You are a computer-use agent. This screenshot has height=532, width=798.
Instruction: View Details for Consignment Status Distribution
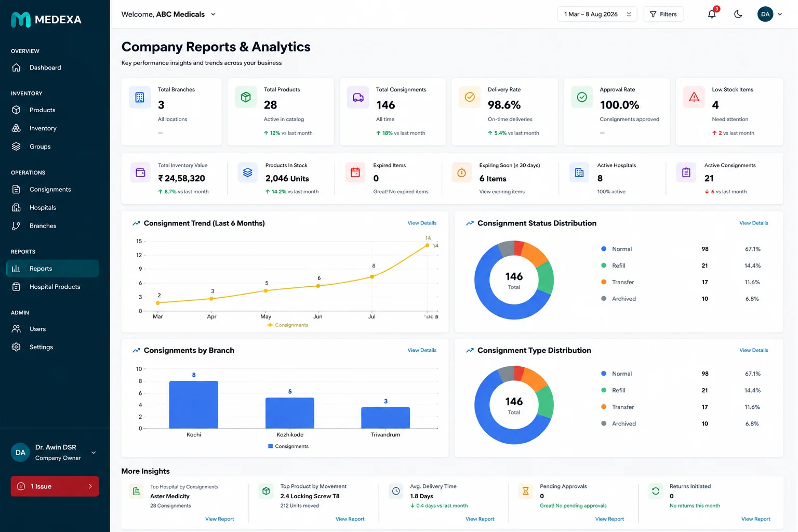(x=753, y=223)
